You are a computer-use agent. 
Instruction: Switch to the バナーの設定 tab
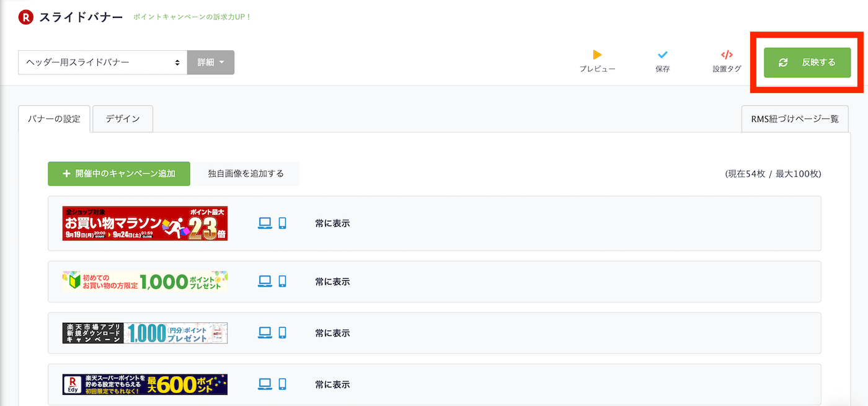point(54,119)
